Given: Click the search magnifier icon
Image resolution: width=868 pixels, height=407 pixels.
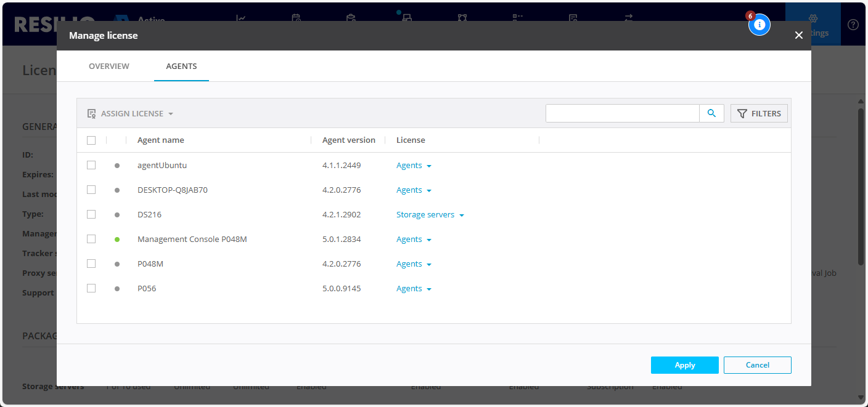Looking at the screenshot, I should coord(711,113).
